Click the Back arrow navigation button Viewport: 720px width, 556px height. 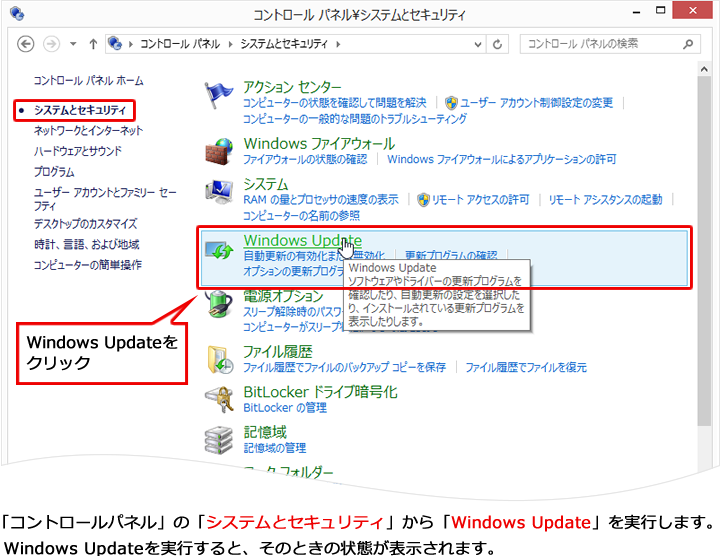pyautogui.click(x=26, y=44)
